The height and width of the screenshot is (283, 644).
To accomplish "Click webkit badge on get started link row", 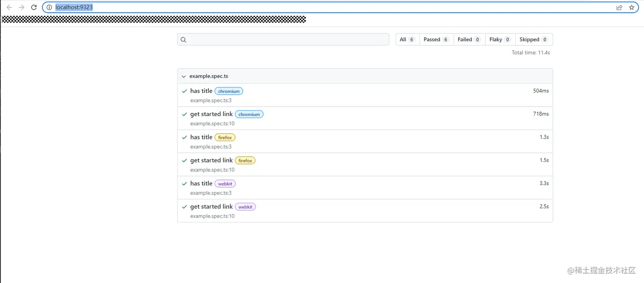I will tap(245, 207).
